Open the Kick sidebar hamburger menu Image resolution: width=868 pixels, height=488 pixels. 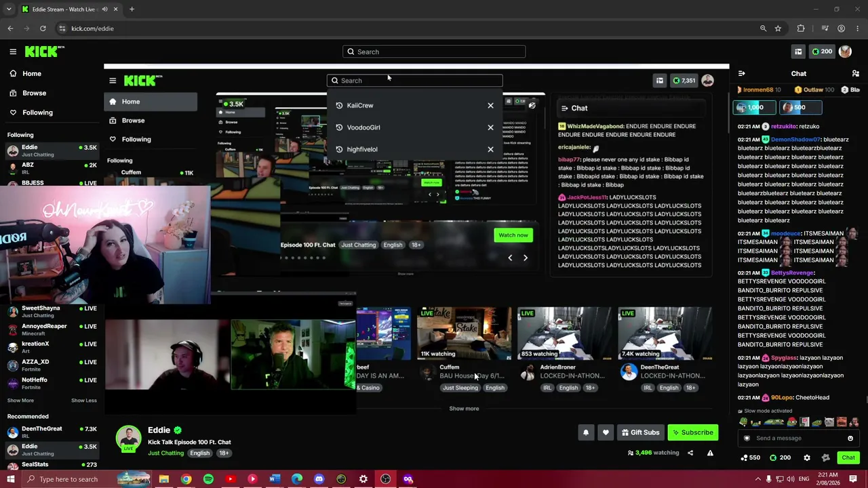[13, 52]
